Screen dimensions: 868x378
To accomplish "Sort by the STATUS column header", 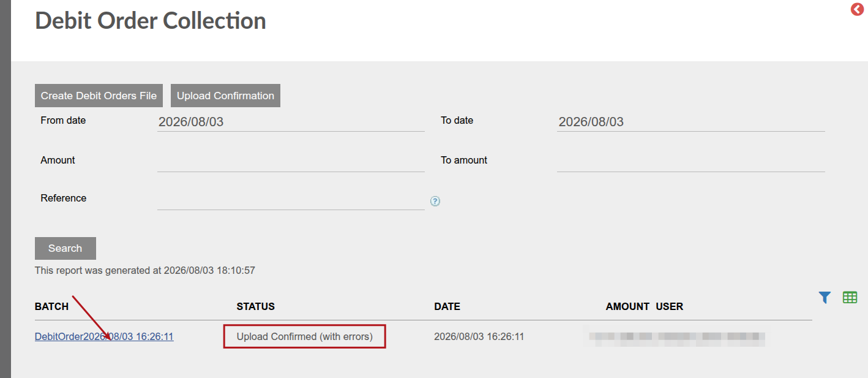I will pos(256,306).
